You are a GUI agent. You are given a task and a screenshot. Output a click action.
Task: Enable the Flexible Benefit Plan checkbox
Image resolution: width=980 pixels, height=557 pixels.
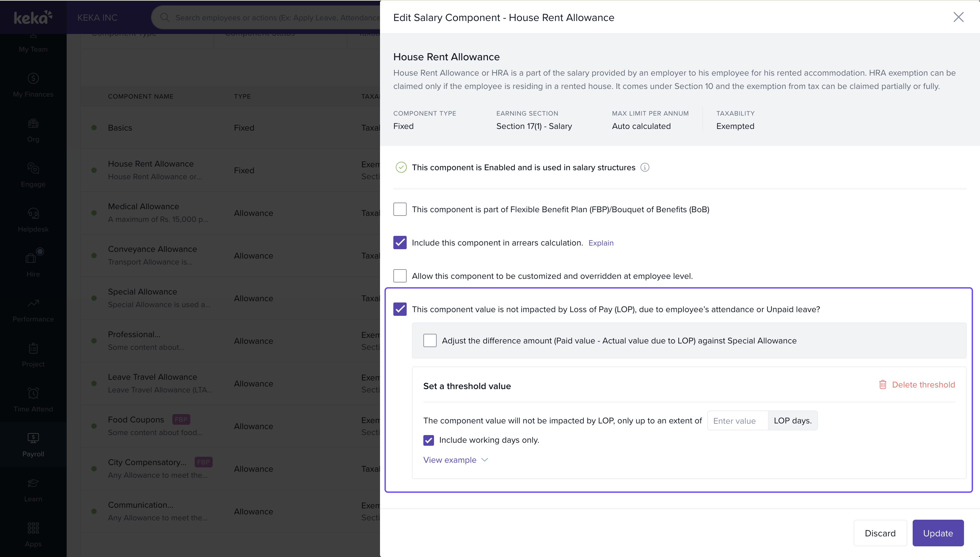click(400, 209)
